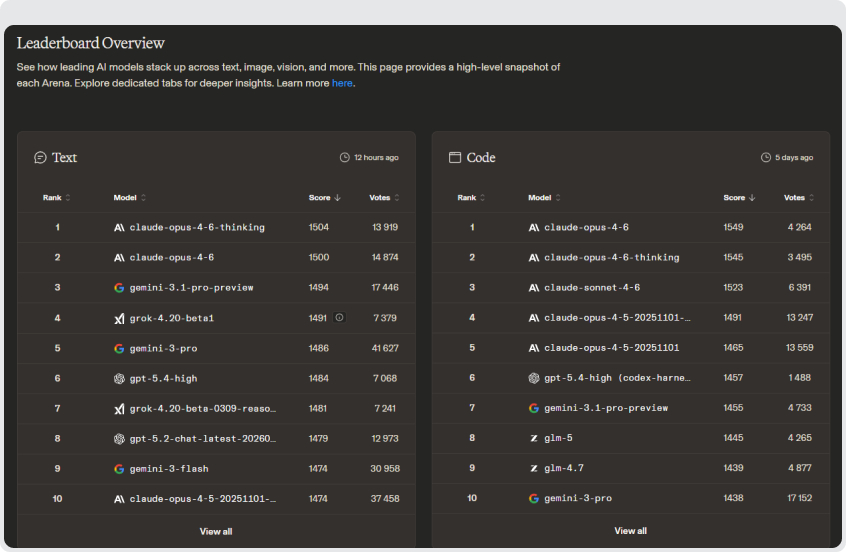The image size is (846, 552).
Task: Click votes value 13 559
Action: [x=799, y=348]
